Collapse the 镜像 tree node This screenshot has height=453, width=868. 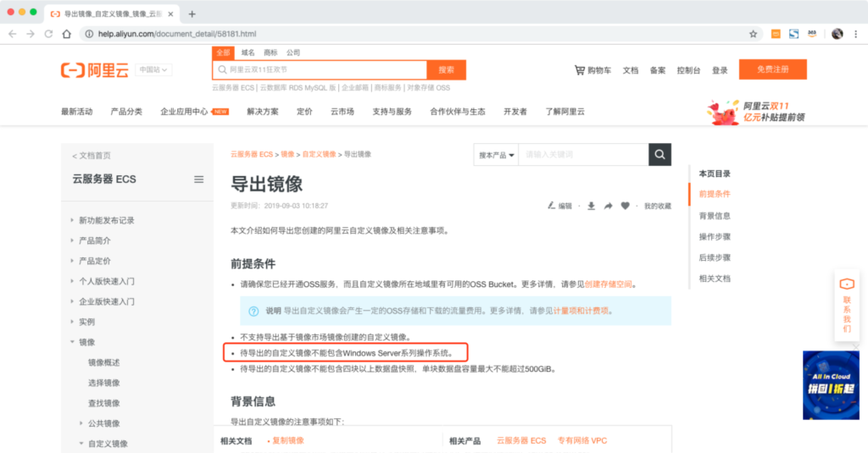tap(73, 342)
